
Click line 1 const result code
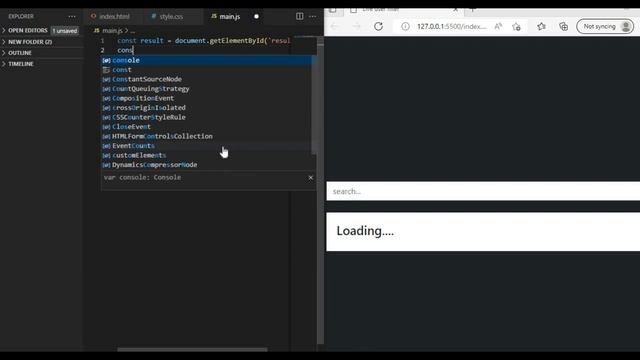point(204,41)
